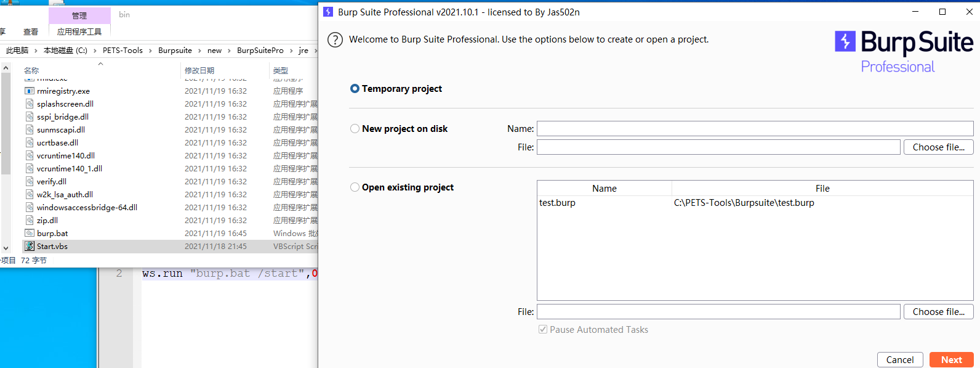Click the Burp Suite title bar icon

tap(328, 12)
